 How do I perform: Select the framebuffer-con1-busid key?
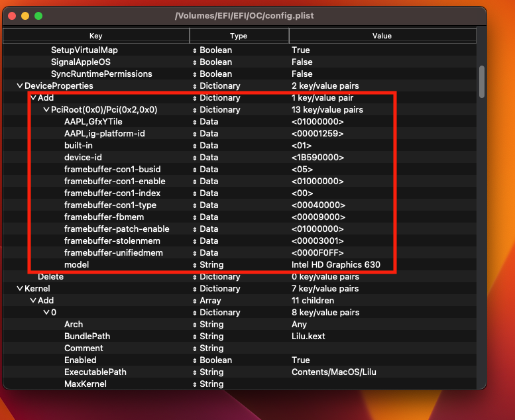pyautogui.click(x=112, y=169)
